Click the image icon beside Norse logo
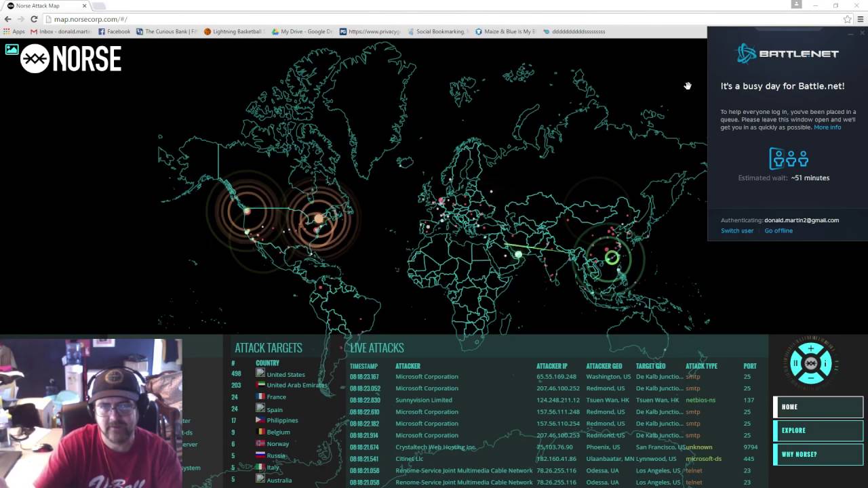The image size is (868, 488). click(x=12, y=49)
